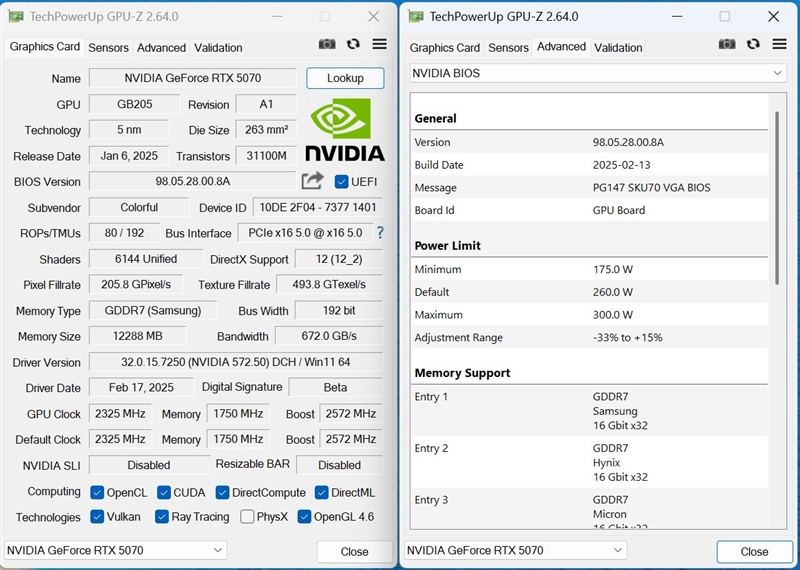Image resolution: width=800 pixels, height=570 pixels.
Task: Click the refresh icon in right window
Action: tap(753, 45)
